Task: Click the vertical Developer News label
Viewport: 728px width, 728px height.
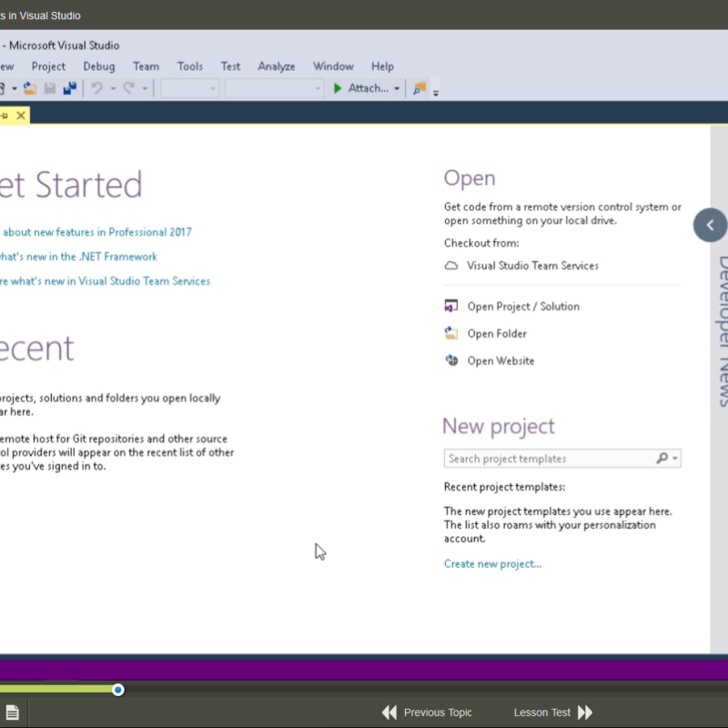Action: (x=723, y=331)
